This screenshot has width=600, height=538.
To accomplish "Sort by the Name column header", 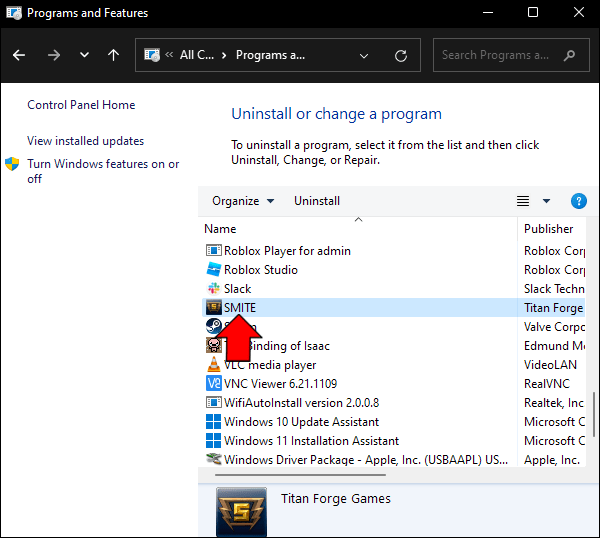I will point(220,229).
